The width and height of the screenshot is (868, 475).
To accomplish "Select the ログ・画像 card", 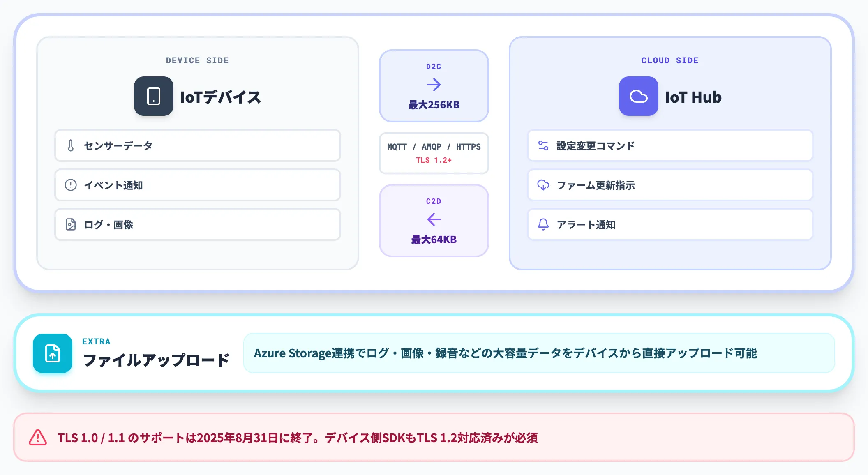I will [x=198, y=224].
